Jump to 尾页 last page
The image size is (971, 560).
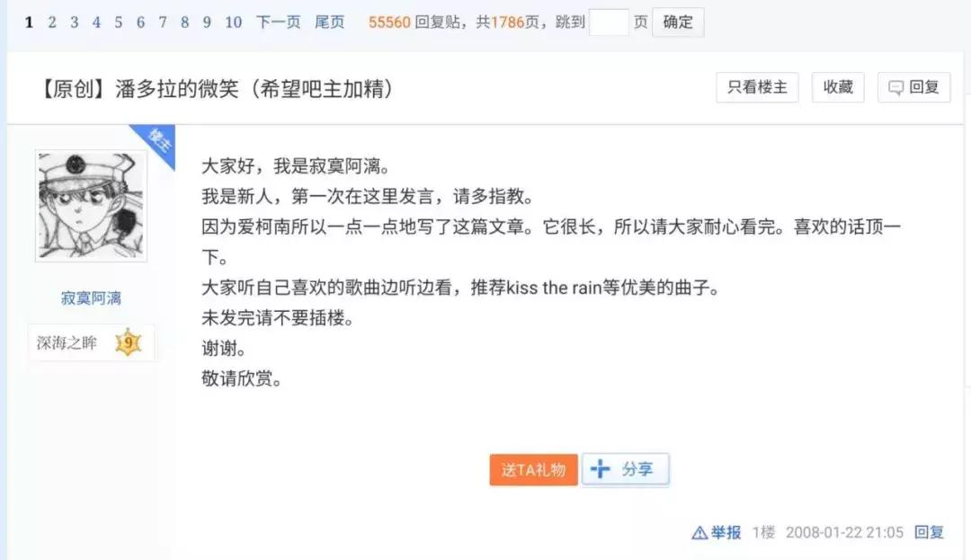(x=329, y=22)
